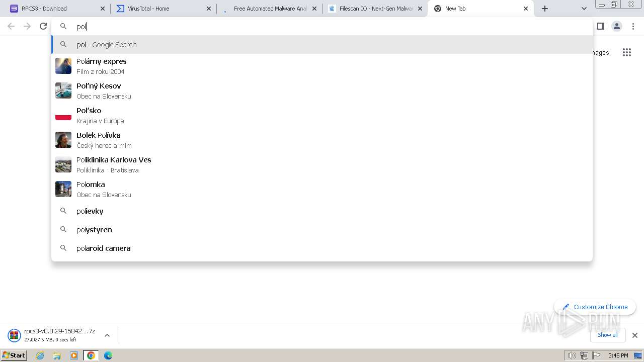Go back with the back arrow

click(11, 26)
